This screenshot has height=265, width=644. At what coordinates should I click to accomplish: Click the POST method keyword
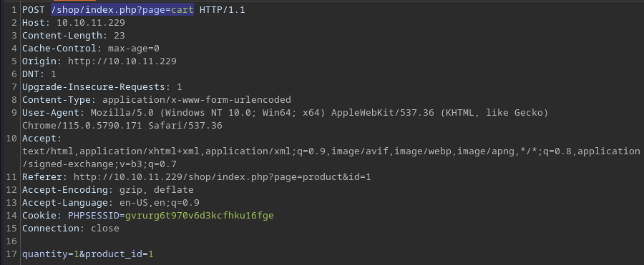pos(34,10)
